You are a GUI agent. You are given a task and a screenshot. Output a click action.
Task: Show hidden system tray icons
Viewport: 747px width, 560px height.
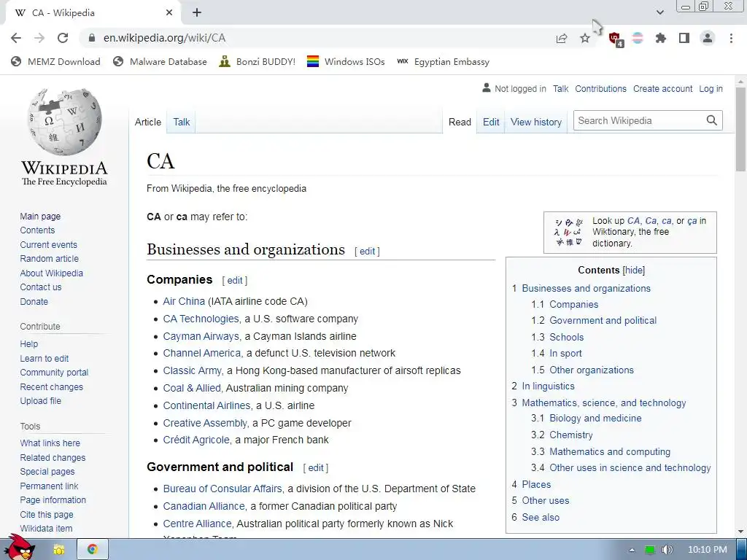pyautogui.click(x=632, y=550)
